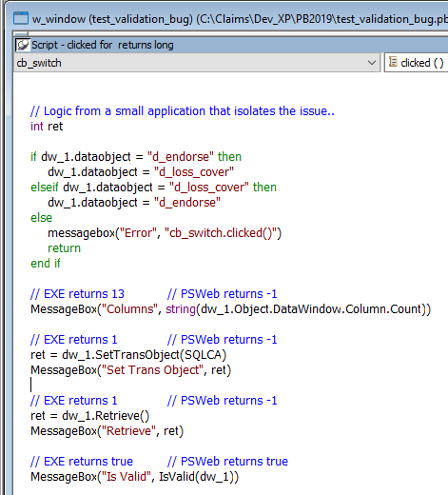Click the event list icon before 'clicked ( )'
This screenshot has height=495, width=448.
pos(393,62)
